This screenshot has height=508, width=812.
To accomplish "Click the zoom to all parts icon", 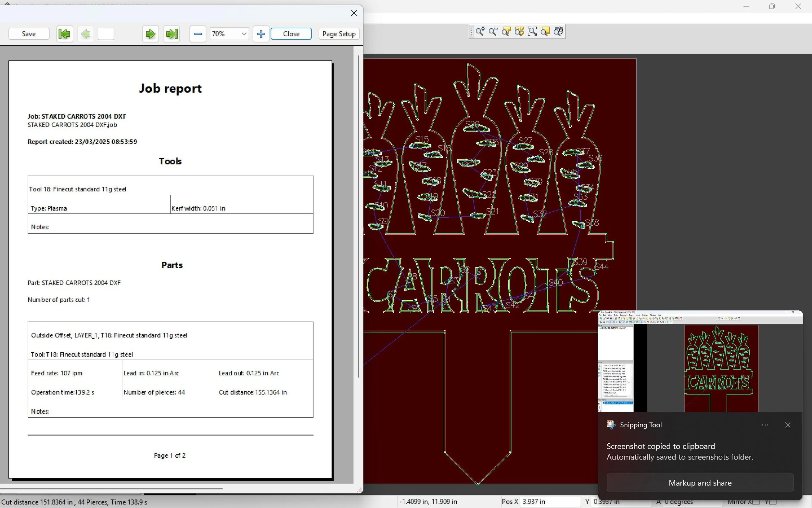I will click(519, 32).
